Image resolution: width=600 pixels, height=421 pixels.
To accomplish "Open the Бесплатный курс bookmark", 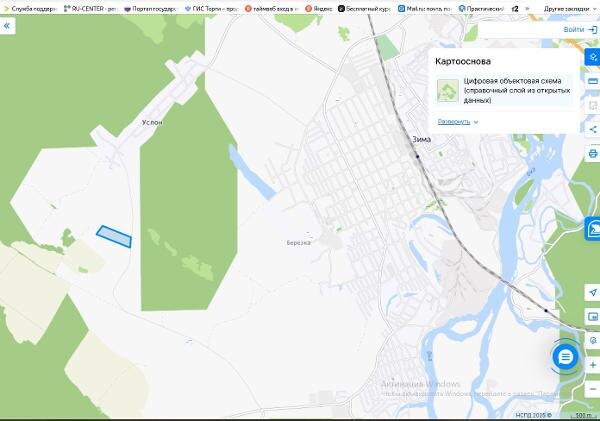I will click(364, 8).
